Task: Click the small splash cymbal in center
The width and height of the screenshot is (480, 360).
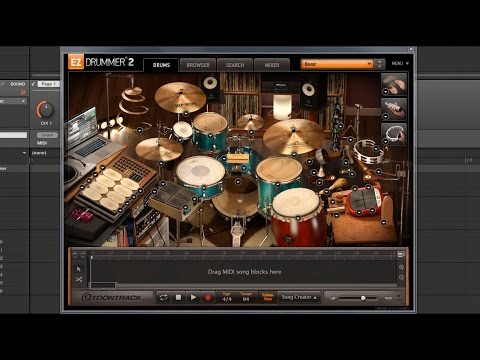Action: click(250, 122)
